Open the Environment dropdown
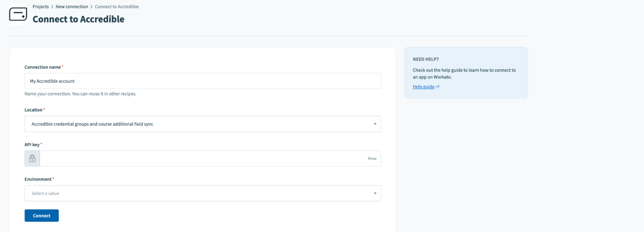 click(203, 193)
